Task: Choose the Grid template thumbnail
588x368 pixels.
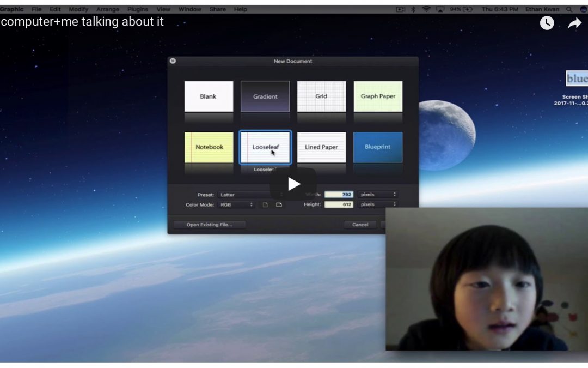Action: [x=321, y=96]
